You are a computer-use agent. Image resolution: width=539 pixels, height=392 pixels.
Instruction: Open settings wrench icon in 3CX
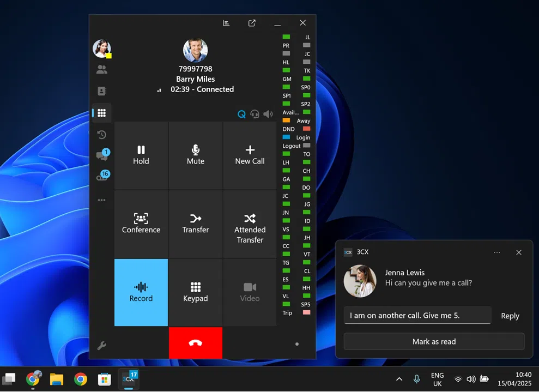tap(102, 345)
